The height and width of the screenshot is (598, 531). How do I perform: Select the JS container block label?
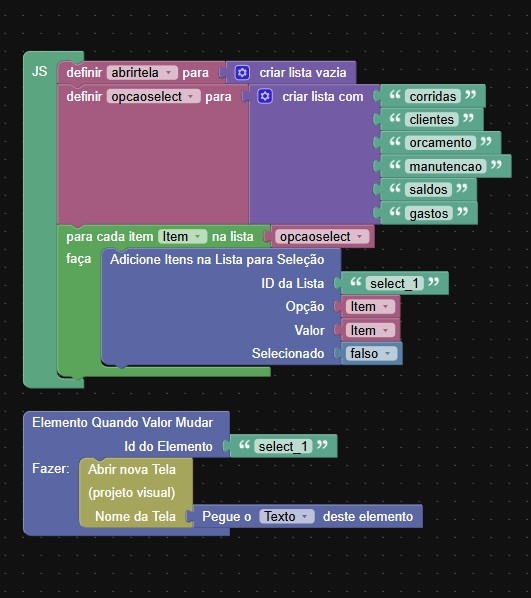[x=40, y=71]
